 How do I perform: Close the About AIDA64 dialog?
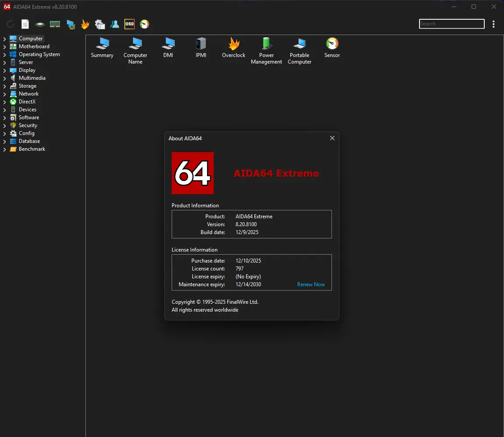coord(332,138)
